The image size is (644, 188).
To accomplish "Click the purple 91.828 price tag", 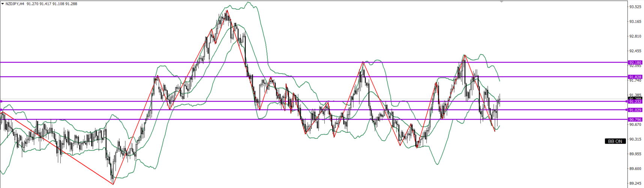I will coord(635,77).
